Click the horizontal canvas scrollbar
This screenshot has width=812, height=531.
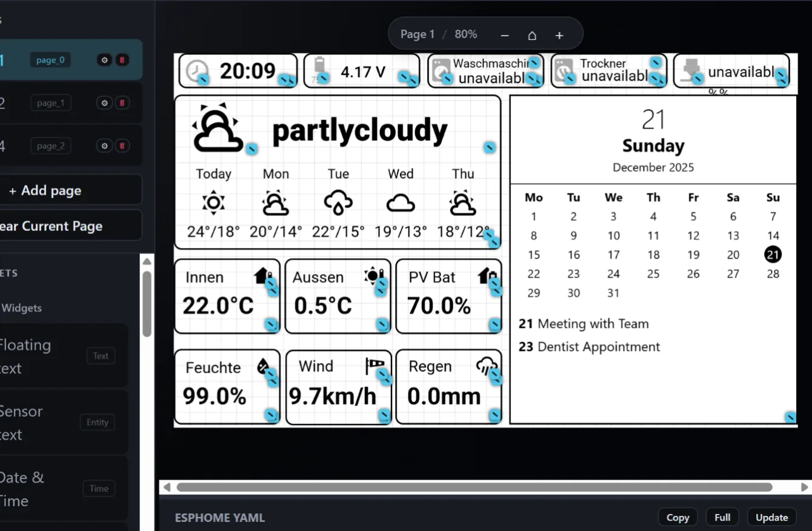(x=474, y=487)
